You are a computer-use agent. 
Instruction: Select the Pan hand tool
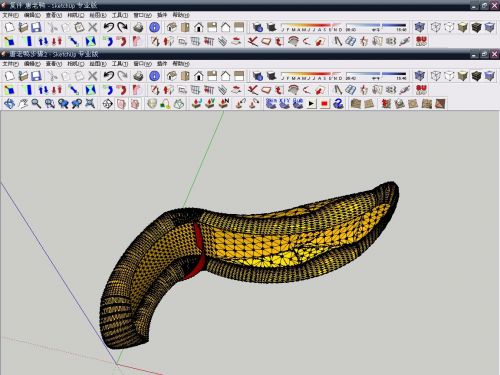click(x=23, y=104)
